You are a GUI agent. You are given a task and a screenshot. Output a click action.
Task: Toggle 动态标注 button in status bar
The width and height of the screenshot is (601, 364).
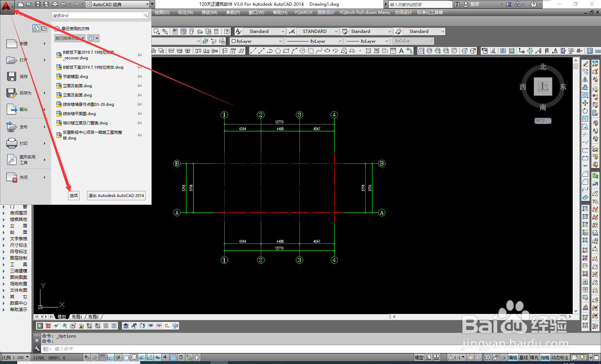click(560, 358)
